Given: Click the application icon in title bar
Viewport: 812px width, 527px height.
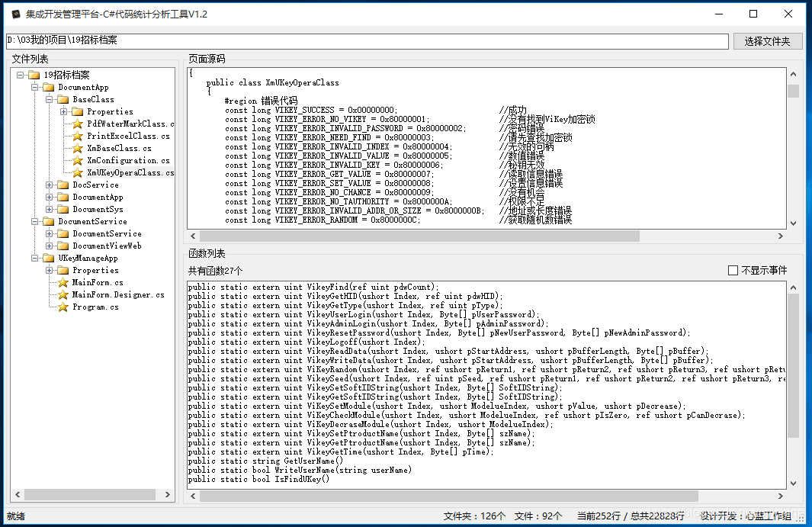Looking at the screenshot, I should pos(16,14).
